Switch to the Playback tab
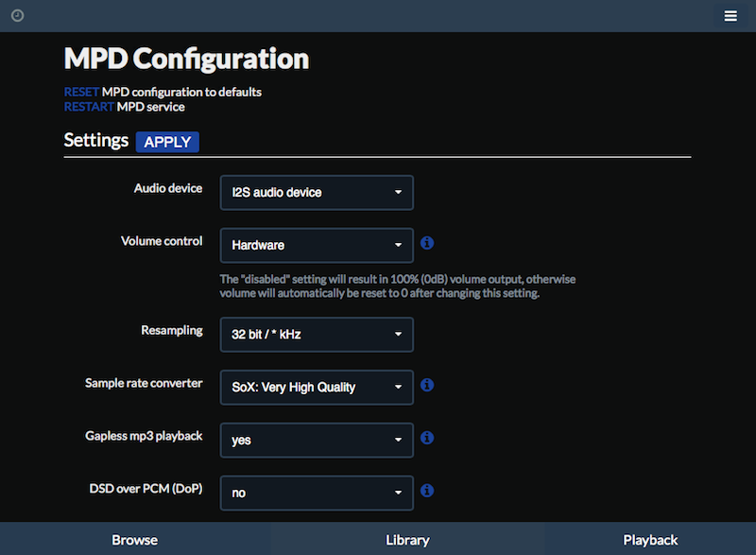The width and height of the screenshot is (756, 555). tap(650, 540)
